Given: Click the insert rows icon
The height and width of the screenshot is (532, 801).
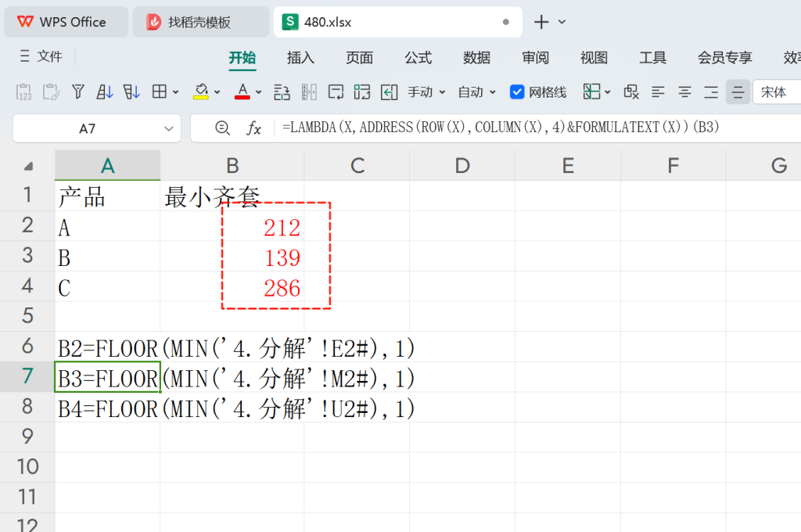Looking at the screenshot, I should pos(282,92).
